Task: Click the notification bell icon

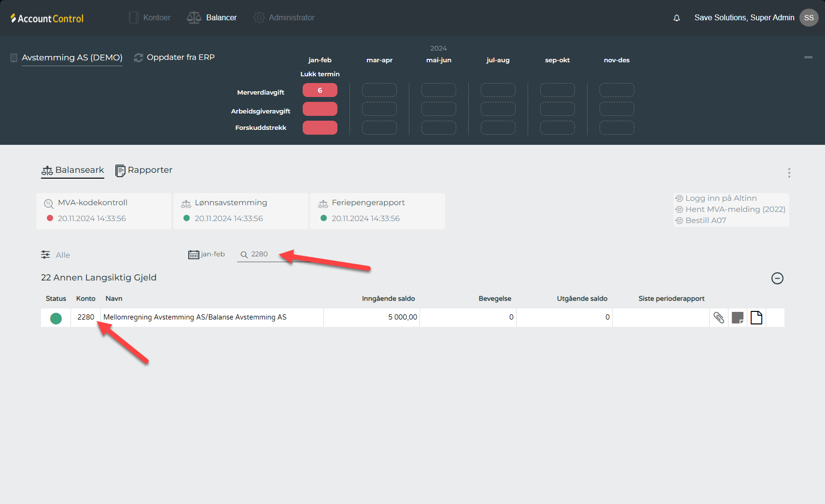Action: pyautogui.click(x=676, y=18)
